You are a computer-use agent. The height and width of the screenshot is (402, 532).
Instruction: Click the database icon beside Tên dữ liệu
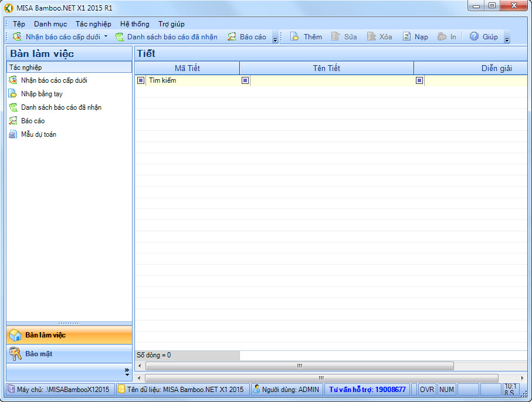[121, 389]
